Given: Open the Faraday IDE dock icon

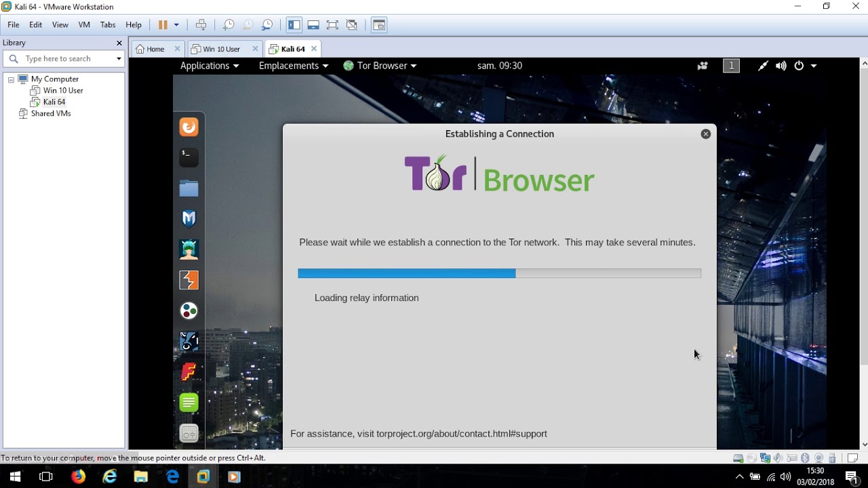Looking at the screenshot, I should coord(189,371).
